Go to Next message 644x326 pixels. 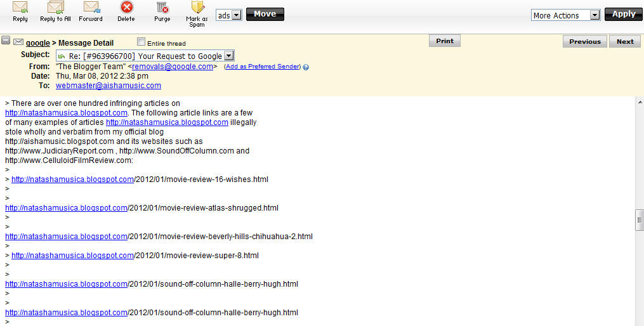click(625, 41)
